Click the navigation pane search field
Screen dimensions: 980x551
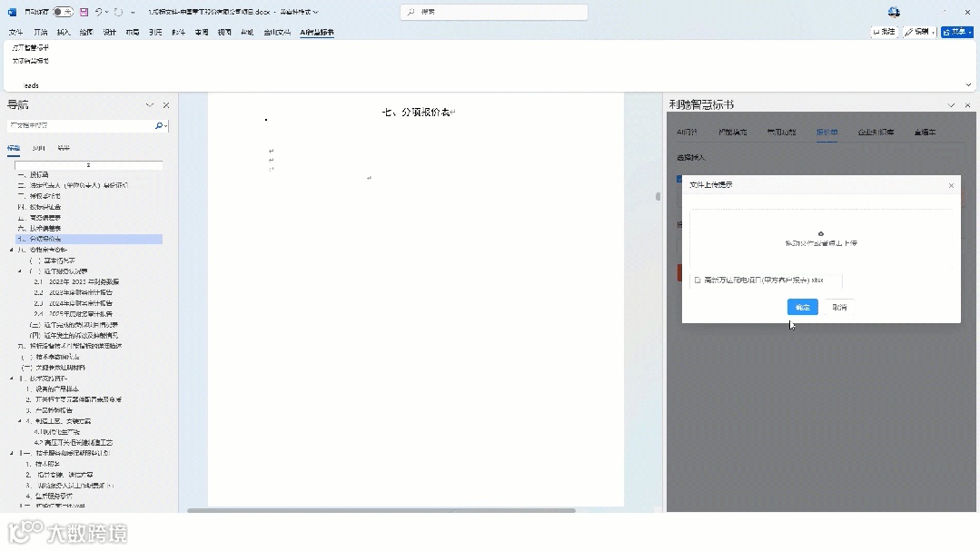(x=80, y=125)
